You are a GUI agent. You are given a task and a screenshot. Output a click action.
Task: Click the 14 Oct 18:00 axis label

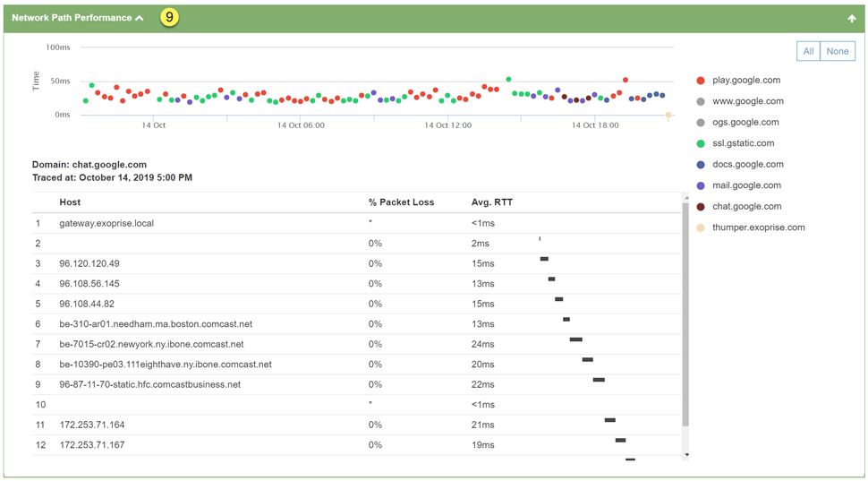595,125
